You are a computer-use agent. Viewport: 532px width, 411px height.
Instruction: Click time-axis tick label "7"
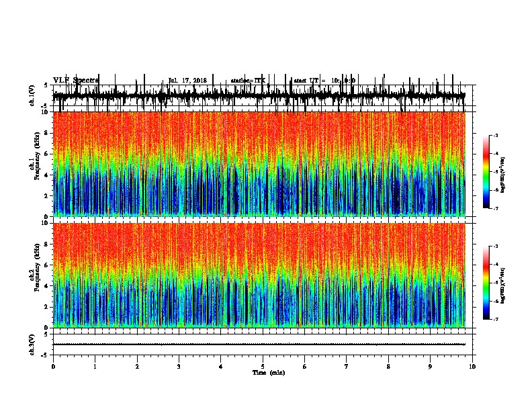[347, 367]
